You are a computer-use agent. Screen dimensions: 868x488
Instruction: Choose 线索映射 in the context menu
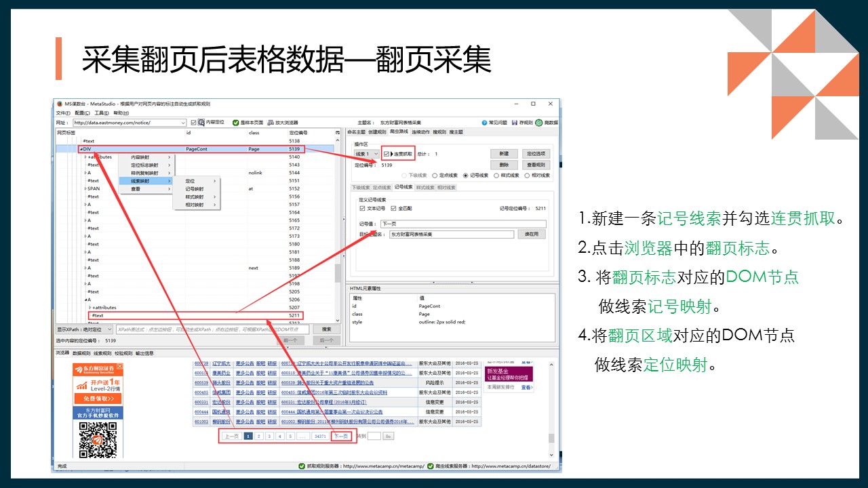pyautogui.click(x=146, y=181)
